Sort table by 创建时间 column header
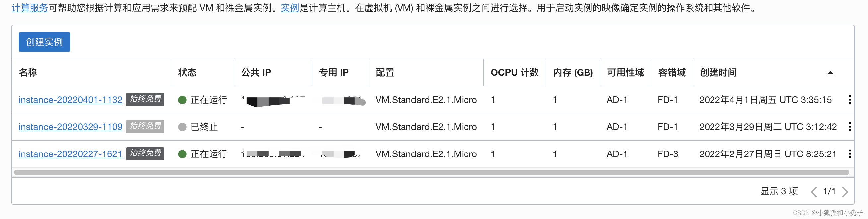 point(718,72)
